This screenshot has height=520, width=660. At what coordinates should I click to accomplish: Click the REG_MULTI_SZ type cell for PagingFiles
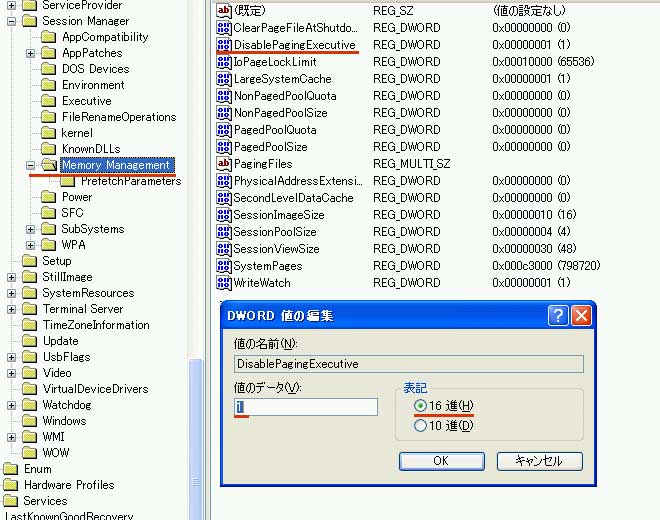click(412, 164)
